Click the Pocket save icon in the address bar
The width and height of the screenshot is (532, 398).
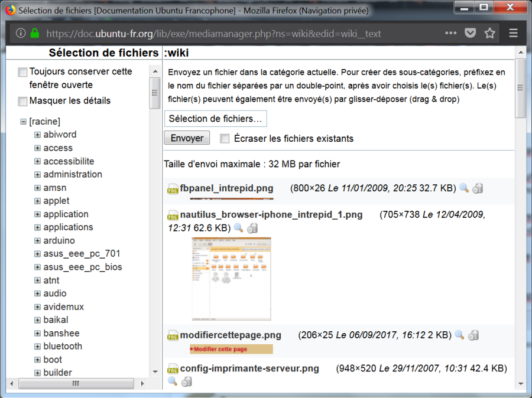470,33
